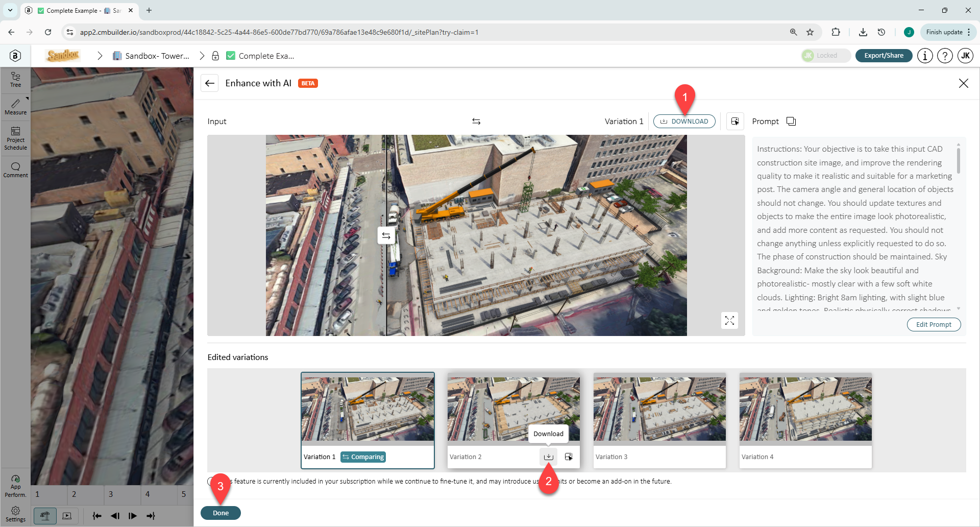
Task: Expand the Measure tool options arrow
Action: 27,98
